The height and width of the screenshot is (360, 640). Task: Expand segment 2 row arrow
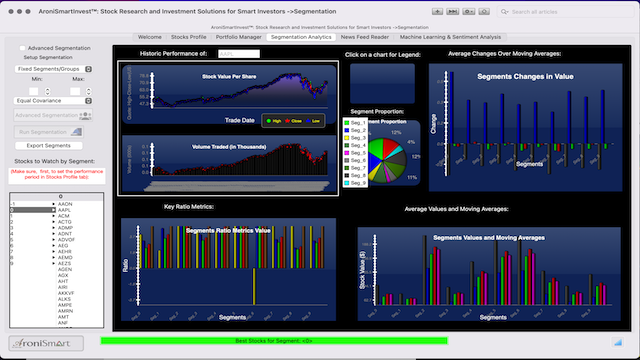[53, 222]
